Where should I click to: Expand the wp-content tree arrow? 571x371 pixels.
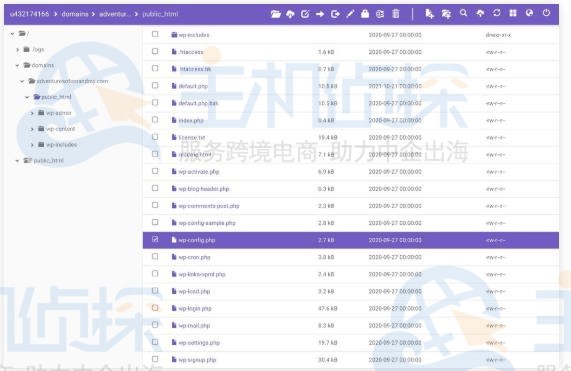pos(32,129)
